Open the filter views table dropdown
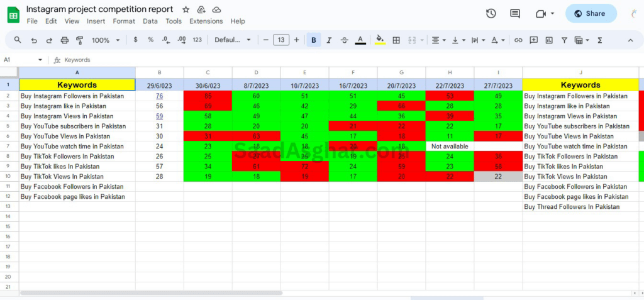This screenshot has width=644, height=300. pos(582,40)
